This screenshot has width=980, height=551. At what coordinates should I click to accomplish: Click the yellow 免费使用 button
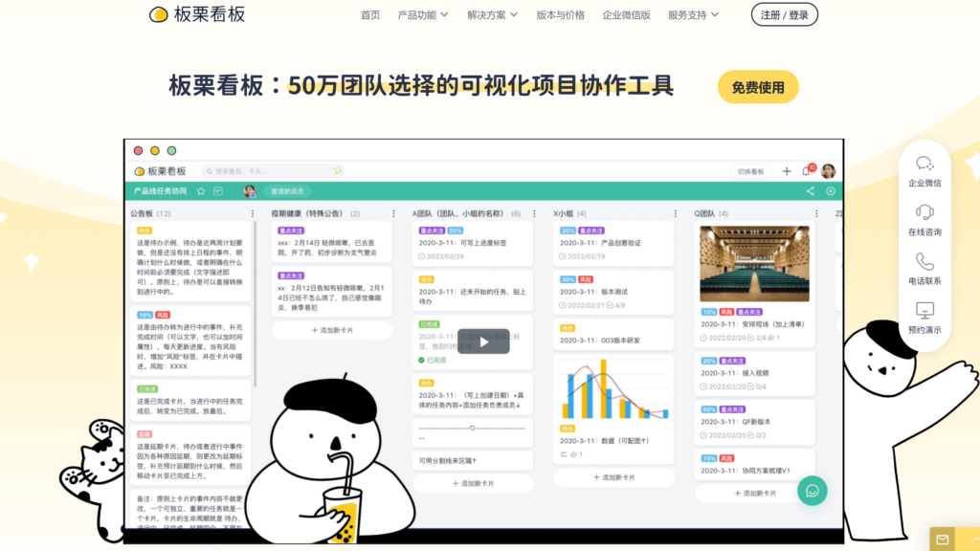tap(757, 87)
